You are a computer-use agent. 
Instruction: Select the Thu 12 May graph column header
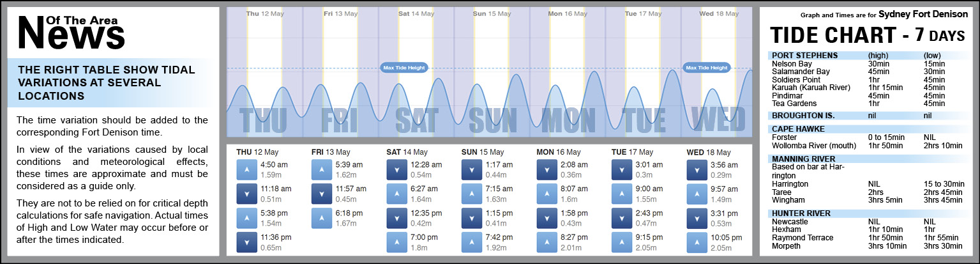coord(265,13)
